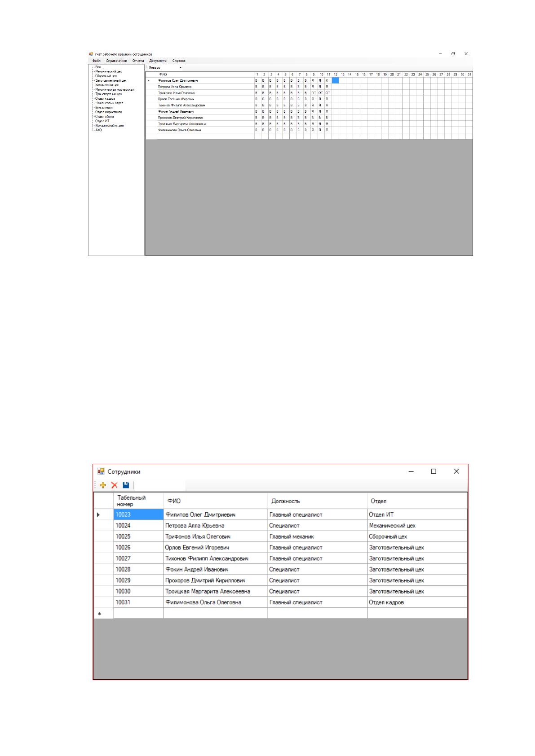The width and height of the screenshot is (535, 756).
Task: Select Все node in department tree
Action: 98,67
